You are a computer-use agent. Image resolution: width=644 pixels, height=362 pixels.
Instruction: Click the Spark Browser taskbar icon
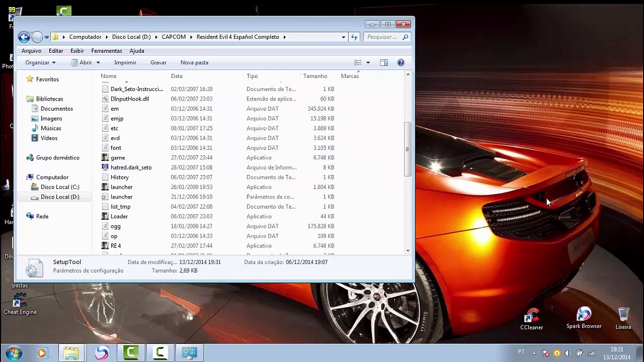point(102,353)
